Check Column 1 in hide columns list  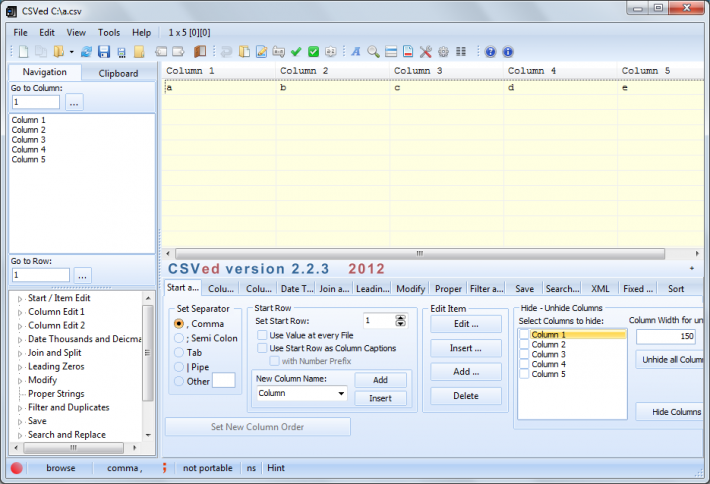click(524, 335)
